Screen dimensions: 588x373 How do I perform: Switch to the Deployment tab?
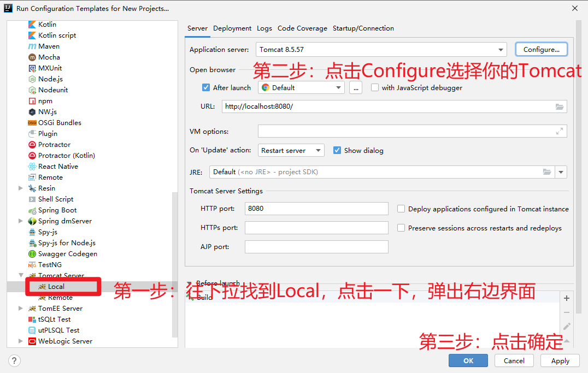pyautogui.click(x=232, y=28)
